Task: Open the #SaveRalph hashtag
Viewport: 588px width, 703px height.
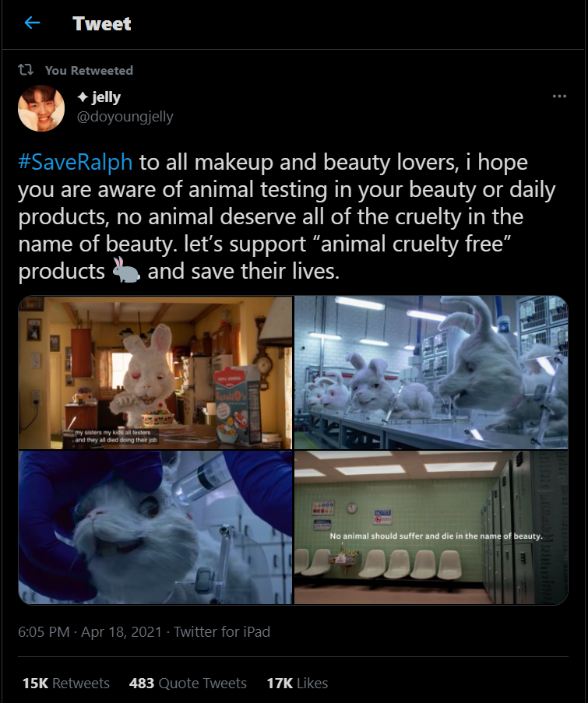Action: pyautogui.click(x=76, y=162)
